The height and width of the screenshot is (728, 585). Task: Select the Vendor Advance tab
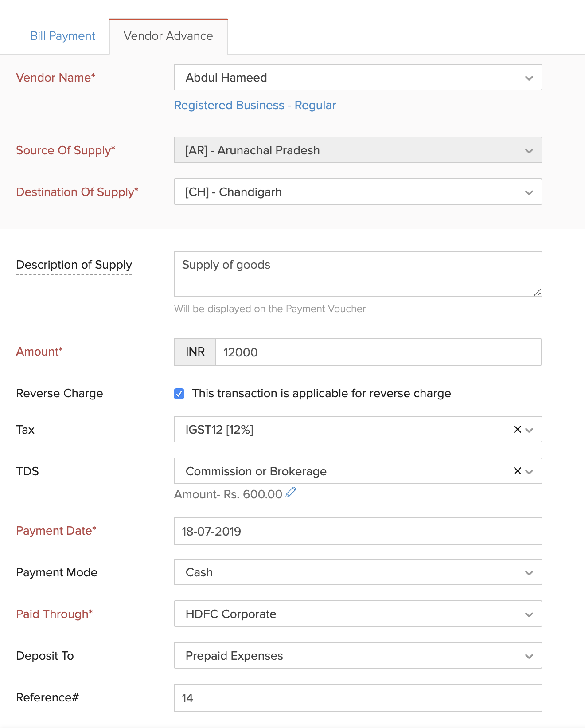(x=168, y=36)
